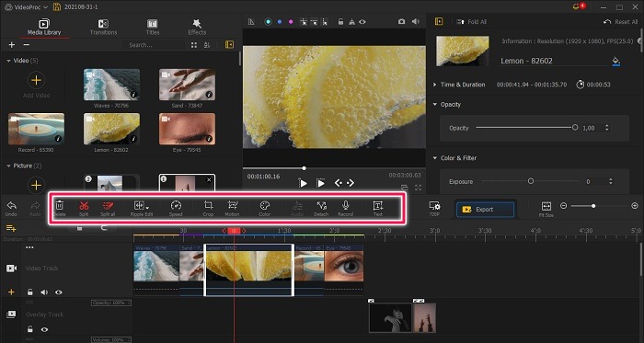Zoom out the timeline with minus circle

(x=563, y=206)
